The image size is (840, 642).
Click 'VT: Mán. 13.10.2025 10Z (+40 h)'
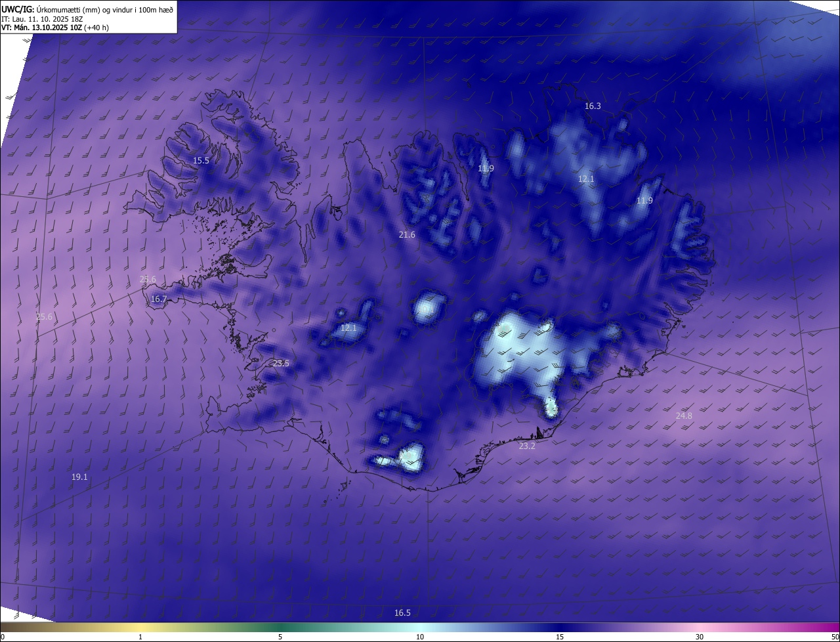tap(55, 28)
